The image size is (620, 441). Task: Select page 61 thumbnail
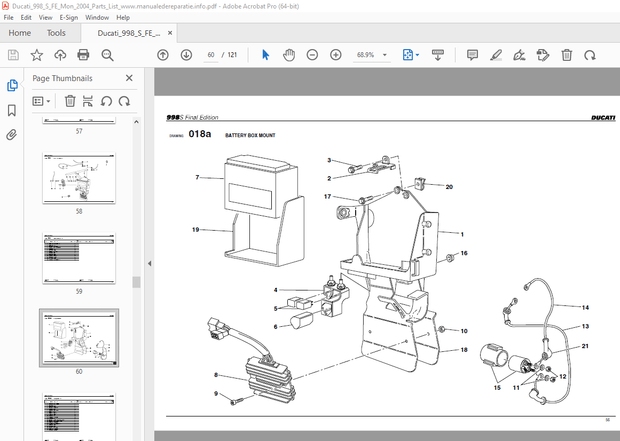pyautogui.click(x=79, y=417)
